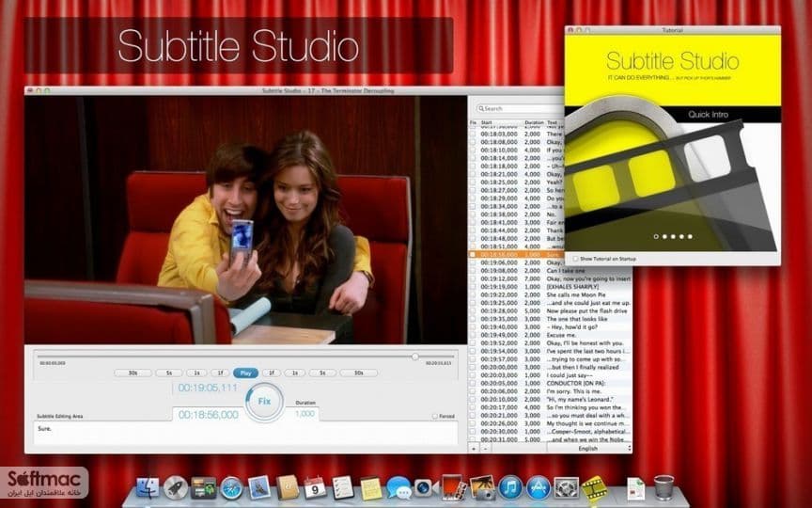Check Fix box for highlighted orange row
Screen dimensions: 812x508
click(x=473, y=255)
